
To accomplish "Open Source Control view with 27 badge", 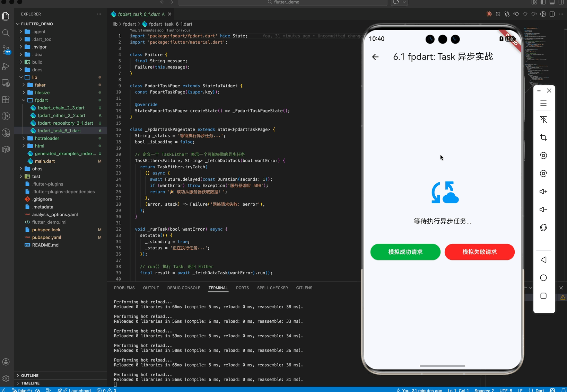I will 6,50.
